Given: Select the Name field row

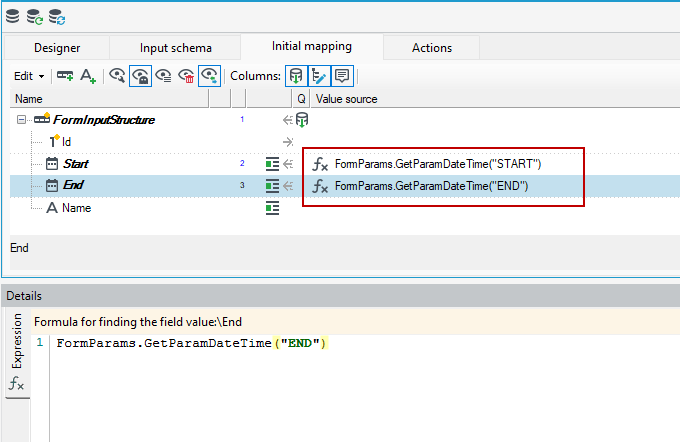Looking at the screenshot, I should click(345, 208).
